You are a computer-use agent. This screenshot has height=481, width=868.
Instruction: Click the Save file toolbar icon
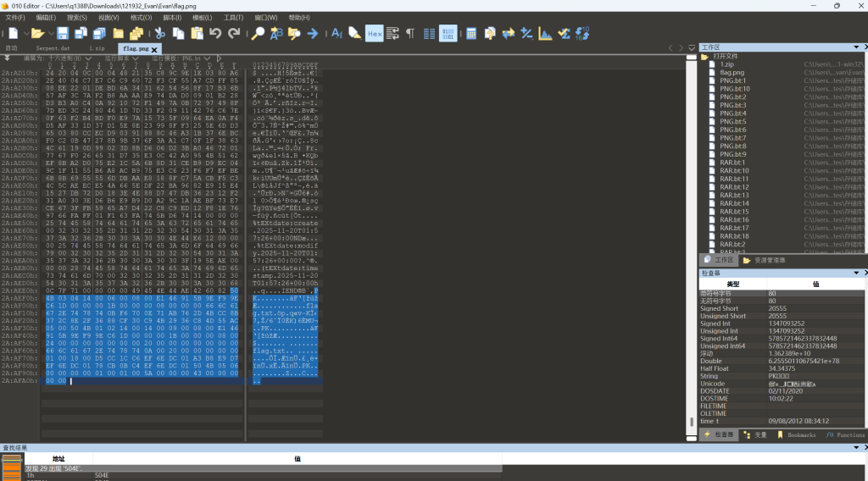(x=62, y=33)
